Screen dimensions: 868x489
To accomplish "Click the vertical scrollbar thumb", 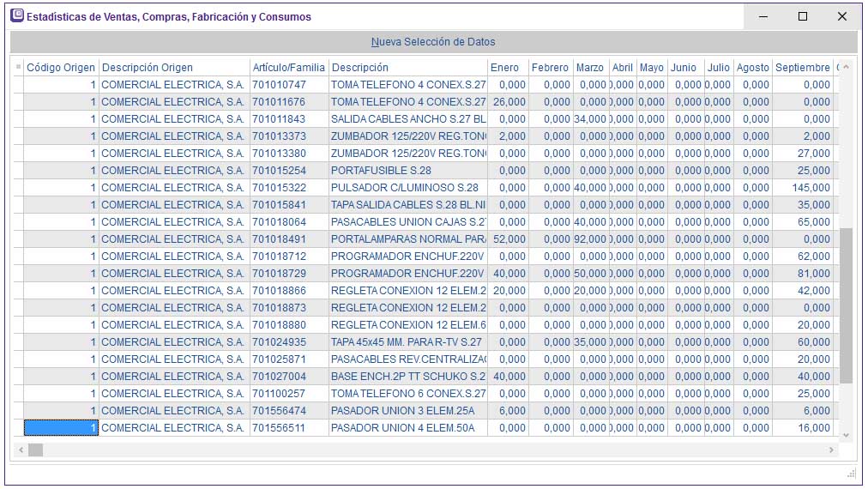I will pyautogui.click(x=846, y=305).
